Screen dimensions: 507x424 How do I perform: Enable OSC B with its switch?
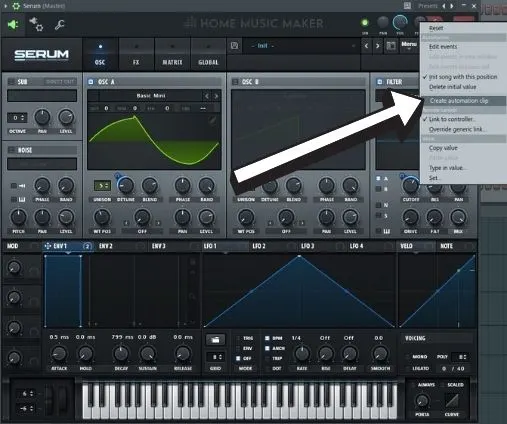click(x=235, y=82)
